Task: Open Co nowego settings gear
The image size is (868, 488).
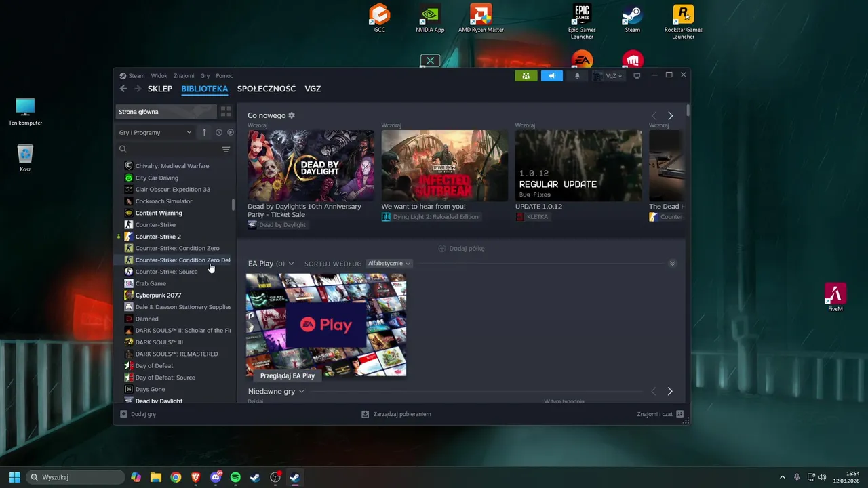Action: tap(292, 115)
